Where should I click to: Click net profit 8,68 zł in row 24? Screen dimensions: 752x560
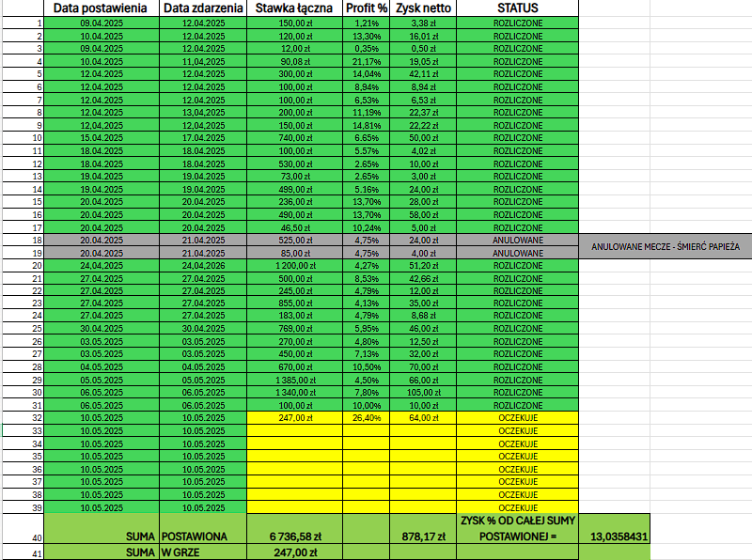click(x=423, y=316)
